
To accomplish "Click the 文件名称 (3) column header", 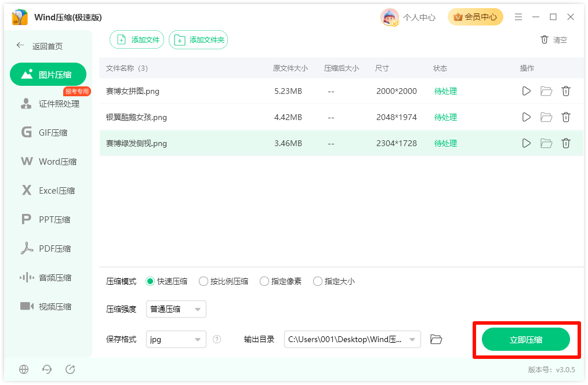I will pos(127,68).
